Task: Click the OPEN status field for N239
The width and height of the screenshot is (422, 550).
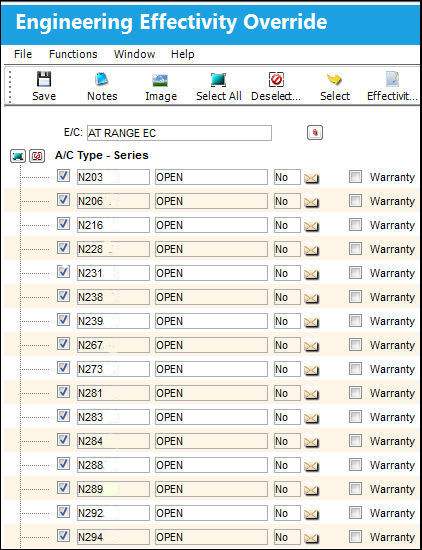Action: click(211, 321)
